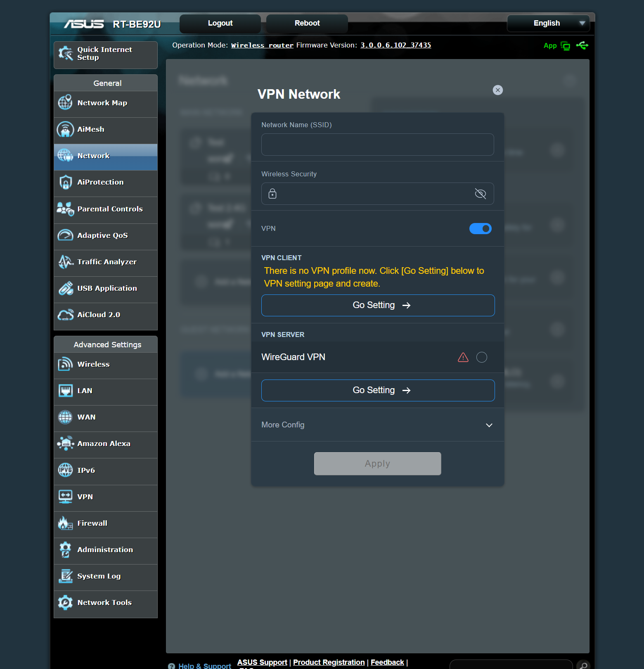Click the WireGuard VPN warning triangle icon
The image size is (644, 669).
[x=463, y=357]
